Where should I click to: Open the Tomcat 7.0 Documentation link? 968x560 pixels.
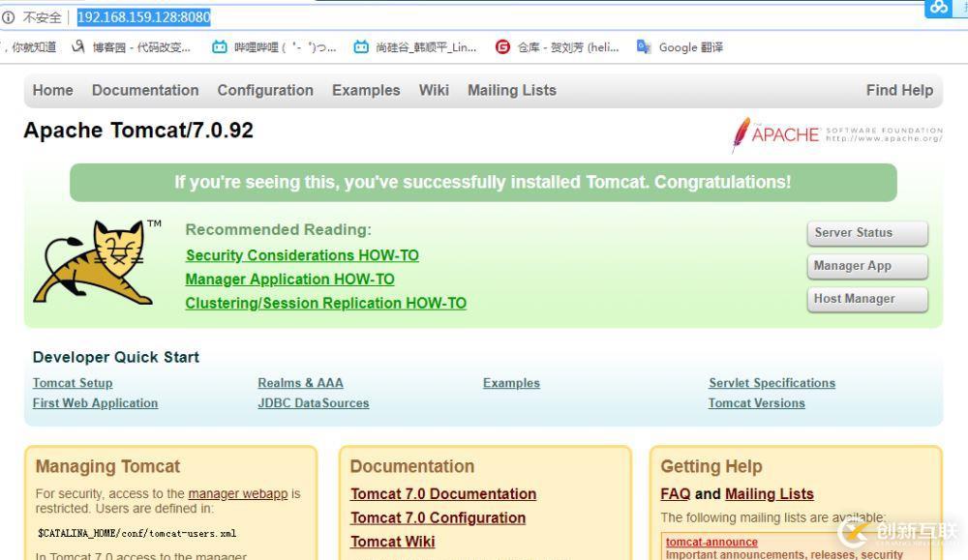click(x=443, y=494)
